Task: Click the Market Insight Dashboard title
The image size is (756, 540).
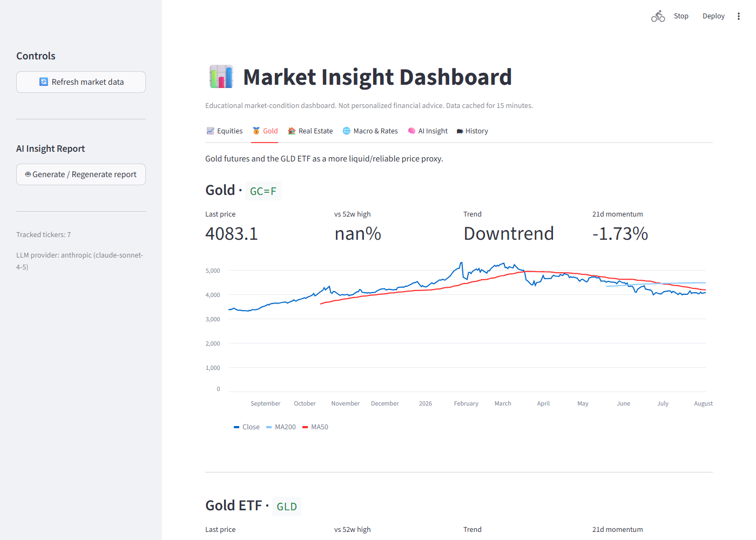Action: coord(377,77)
